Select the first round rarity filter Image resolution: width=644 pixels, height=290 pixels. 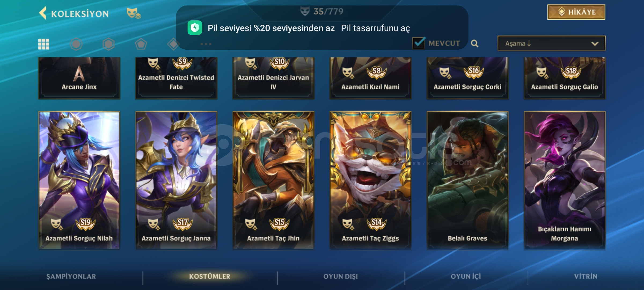76,44
